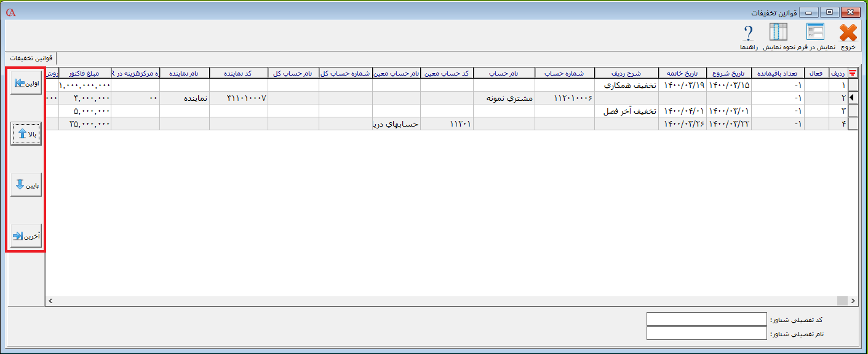Jump to last record with آخرین
This screenshot has width=868, height=354.
(26, 236)
